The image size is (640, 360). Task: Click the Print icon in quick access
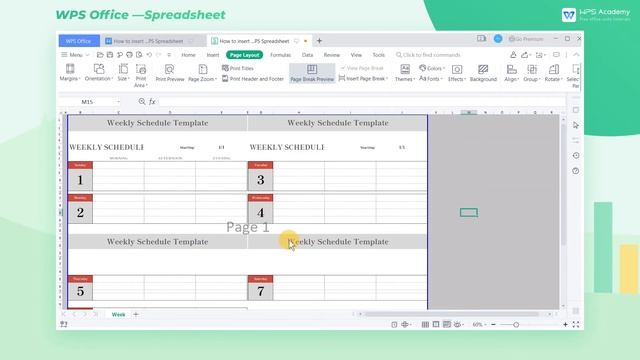pos(129,55)
